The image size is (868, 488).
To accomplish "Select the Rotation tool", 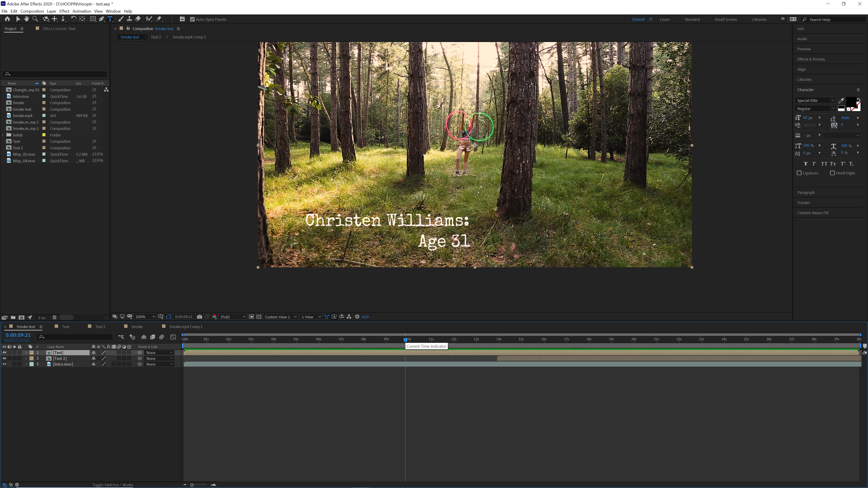I will (x=73, y=19).
